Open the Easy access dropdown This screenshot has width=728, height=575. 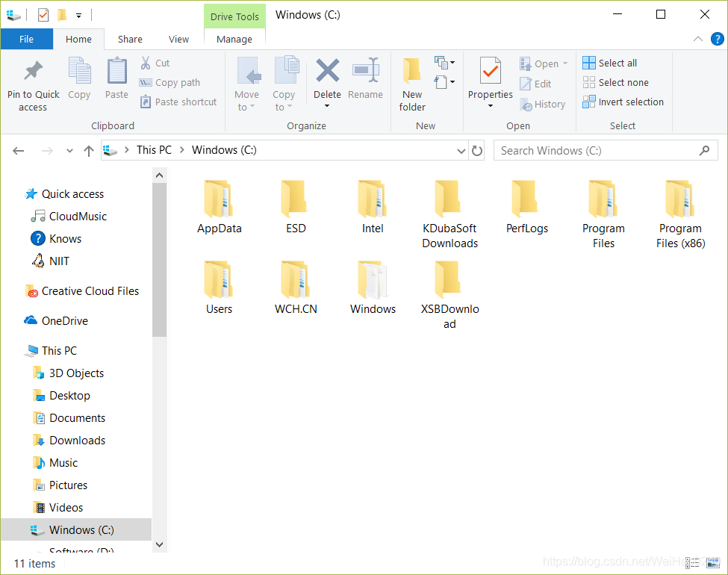coord(444,82)
